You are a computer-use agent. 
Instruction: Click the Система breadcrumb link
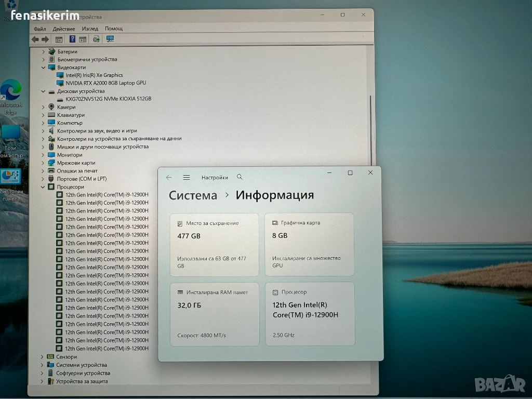pos(193,195)
